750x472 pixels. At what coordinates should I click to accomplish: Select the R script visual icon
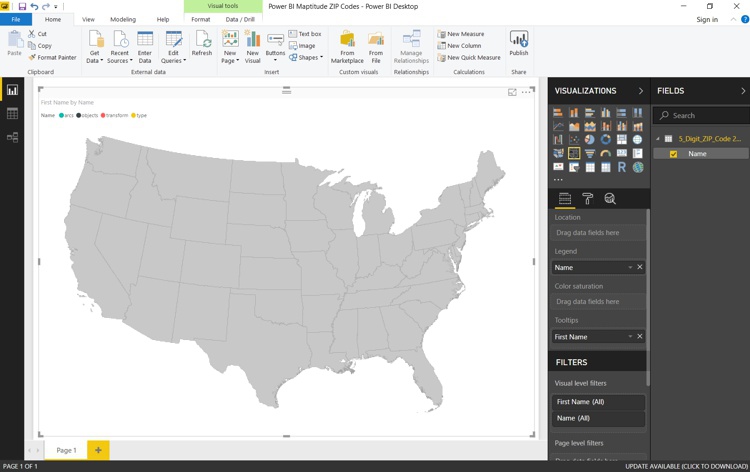621,167
